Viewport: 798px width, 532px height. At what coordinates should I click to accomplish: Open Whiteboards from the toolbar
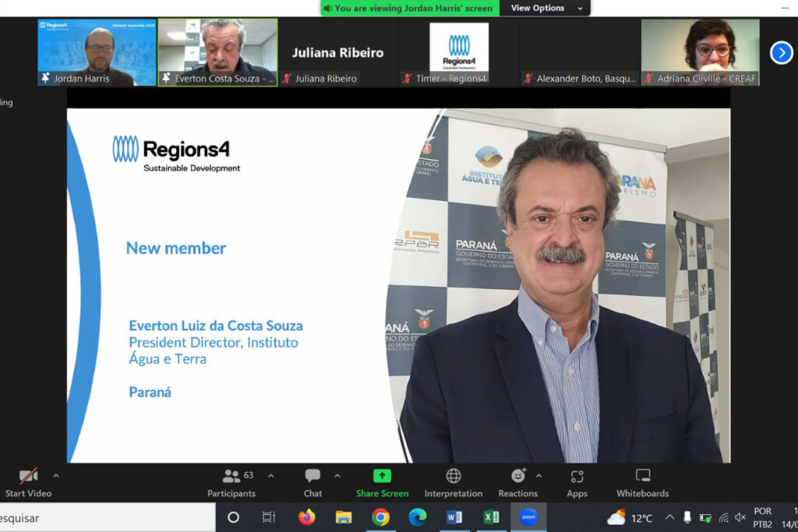coord(643,476)
